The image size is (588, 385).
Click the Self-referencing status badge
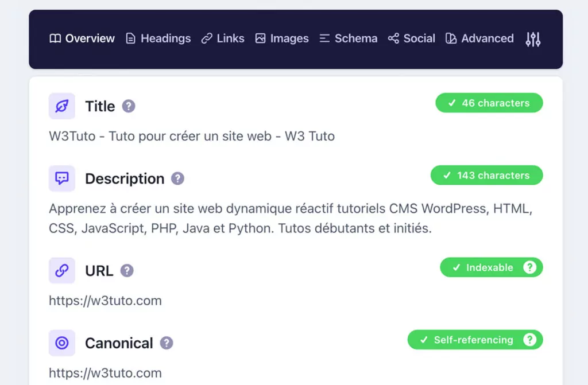(475, 340)
